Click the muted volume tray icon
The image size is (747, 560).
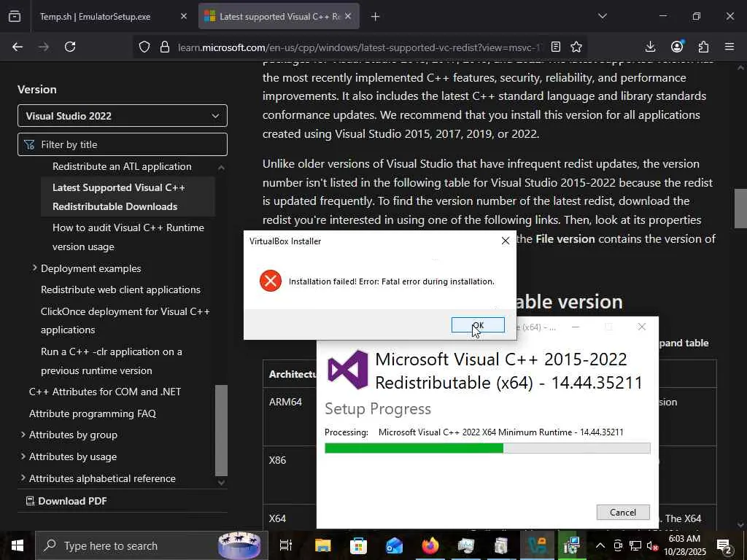pyautogui.click(x=653, y=545)
